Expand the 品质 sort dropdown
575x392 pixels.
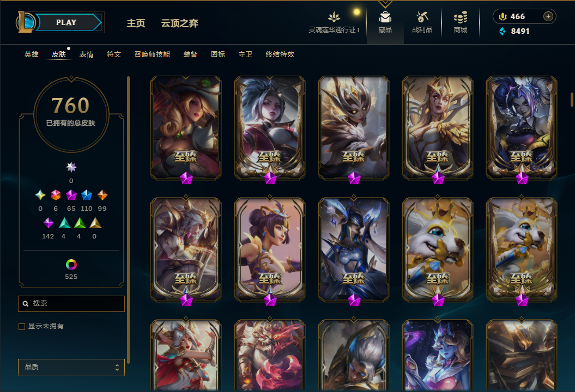(71, 367)
